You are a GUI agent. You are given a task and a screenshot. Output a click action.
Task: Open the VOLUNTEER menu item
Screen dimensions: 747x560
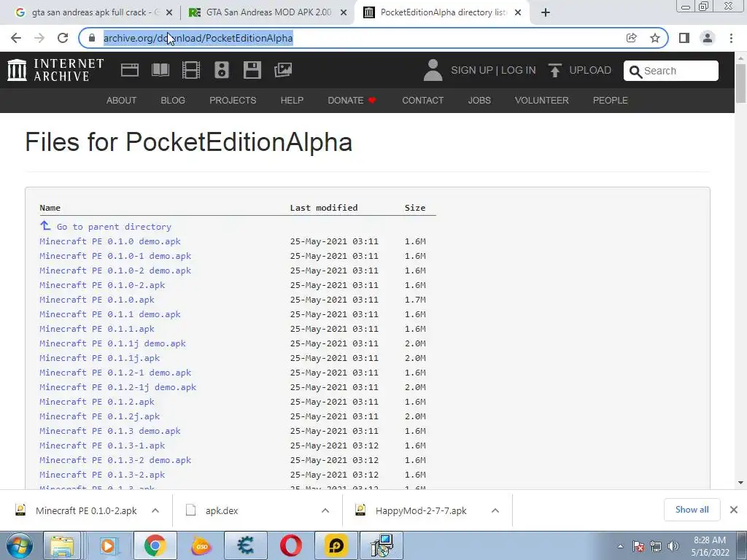click(542, 101)
